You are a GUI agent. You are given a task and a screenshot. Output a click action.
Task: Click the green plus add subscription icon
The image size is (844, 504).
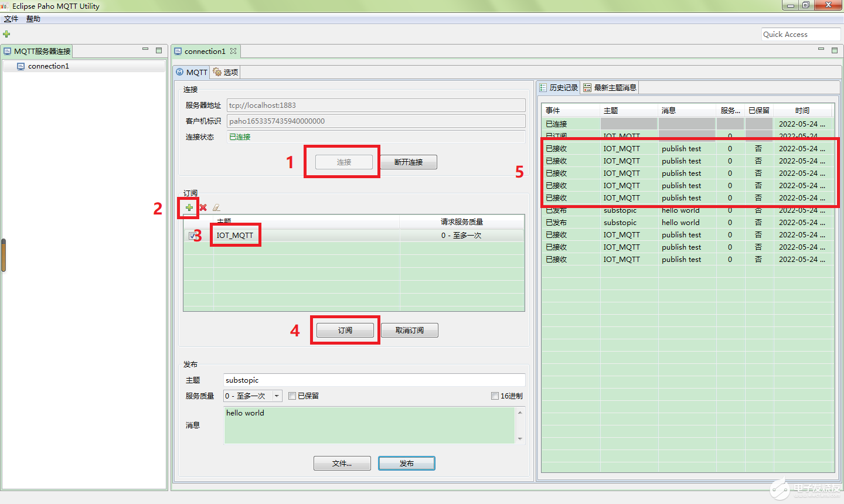click(189, 207)
